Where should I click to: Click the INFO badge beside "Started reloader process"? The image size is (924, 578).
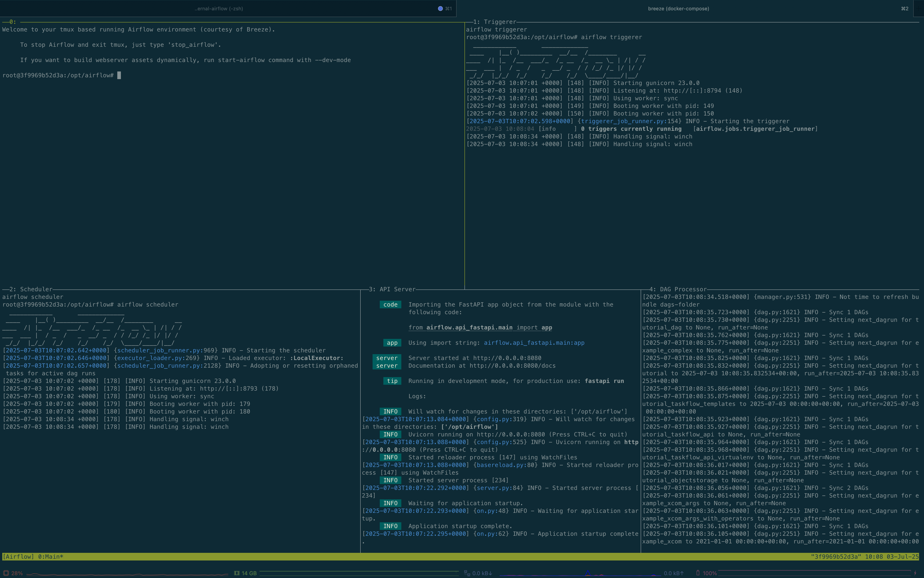pos(390,457)
